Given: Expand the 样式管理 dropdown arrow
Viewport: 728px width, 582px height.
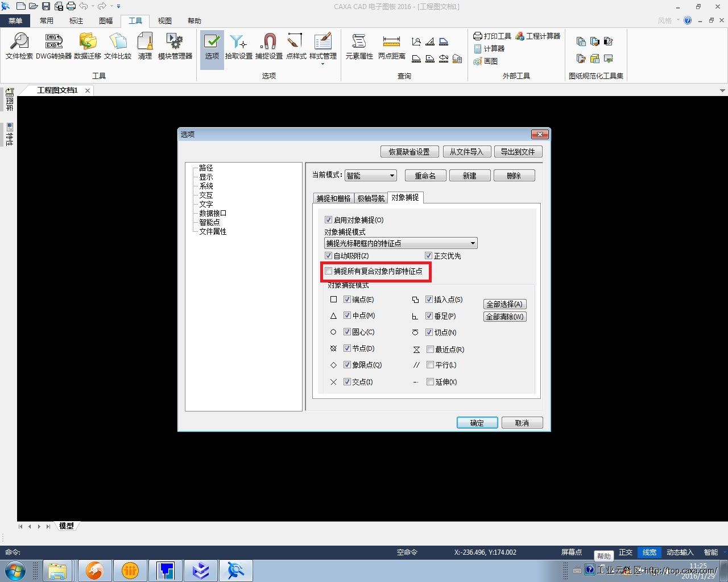Looking at the screenshot, I should click(x=322, y=64).
